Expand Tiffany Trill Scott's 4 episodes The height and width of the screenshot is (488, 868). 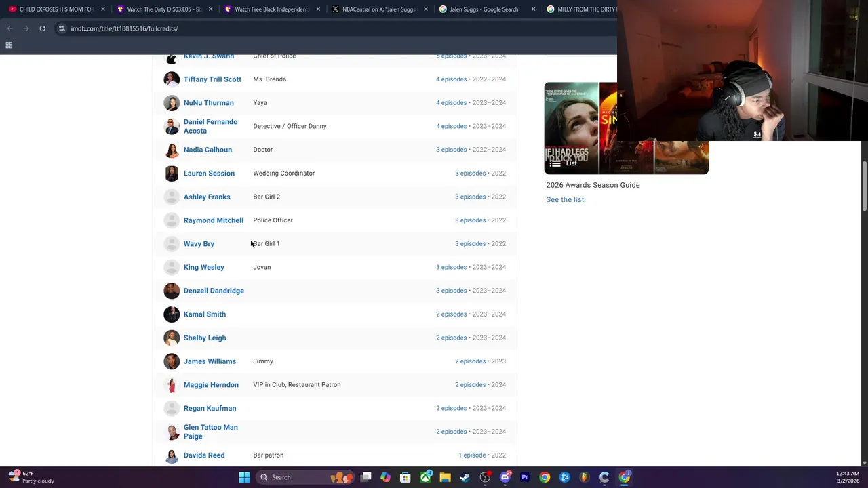pos(451,79)
